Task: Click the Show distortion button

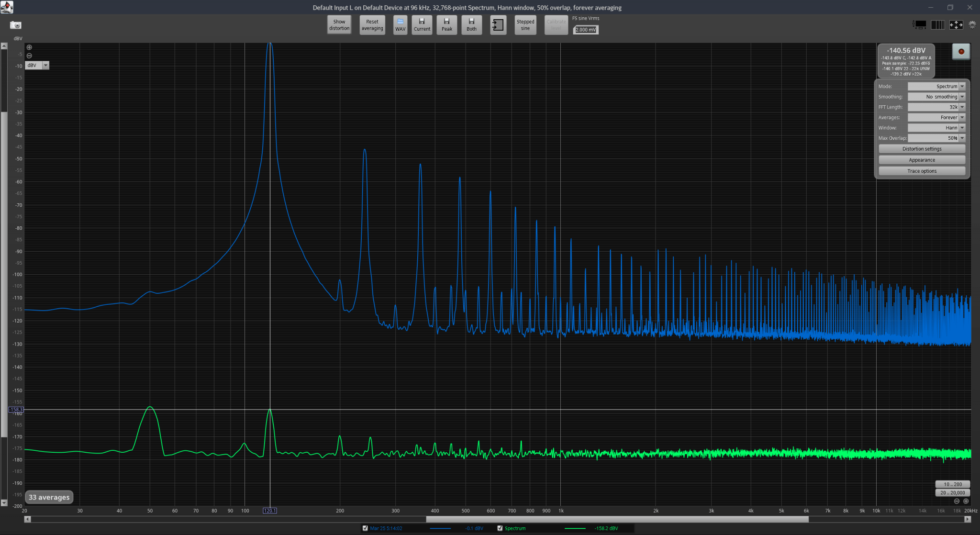Action: (x=339, y=25)
